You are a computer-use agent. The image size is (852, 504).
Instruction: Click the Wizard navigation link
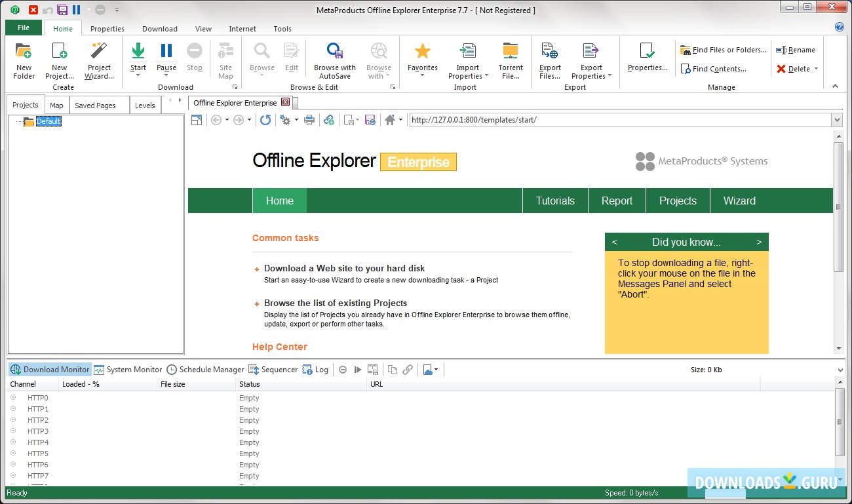[x=739, y=201]
